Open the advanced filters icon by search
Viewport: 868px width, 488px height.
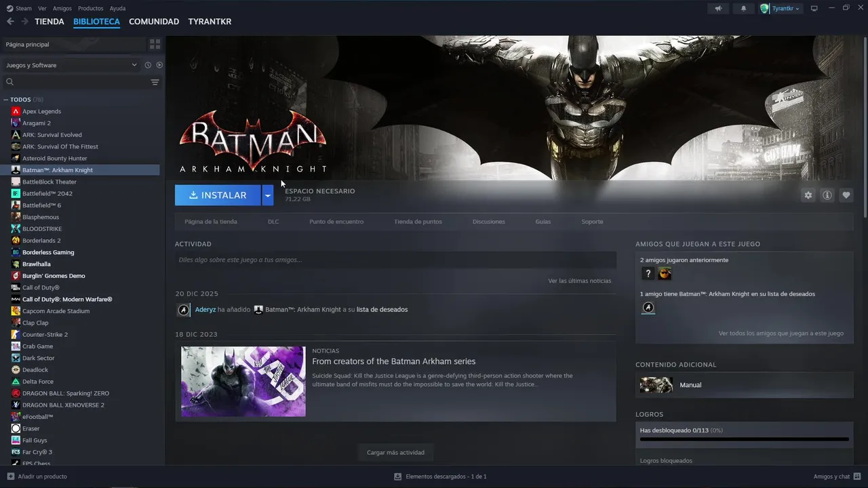[155, 82]
